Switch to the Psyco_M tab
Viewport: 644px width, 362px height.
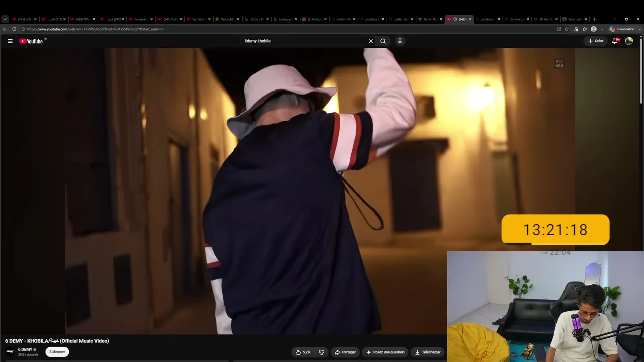pyautogui.click(x=227, y=19)
